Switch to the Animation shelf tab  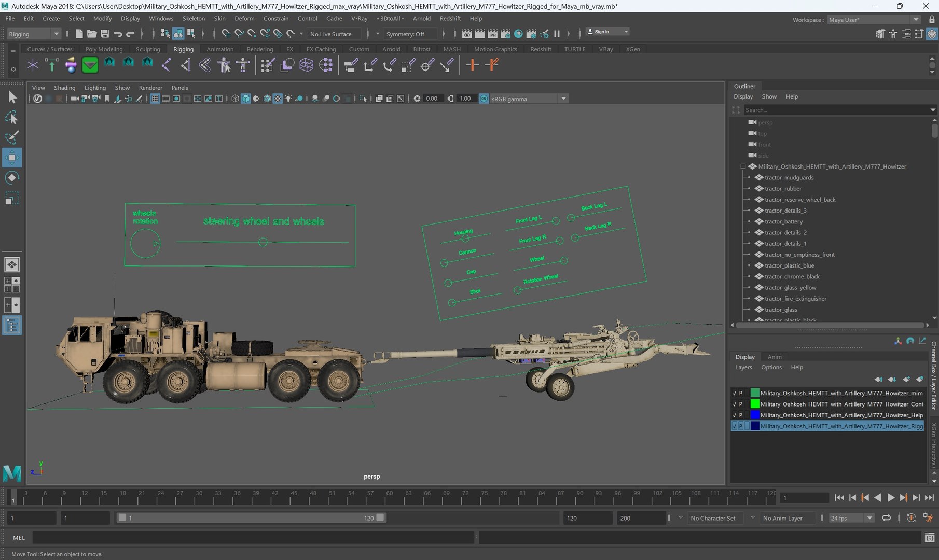(220, 49)
